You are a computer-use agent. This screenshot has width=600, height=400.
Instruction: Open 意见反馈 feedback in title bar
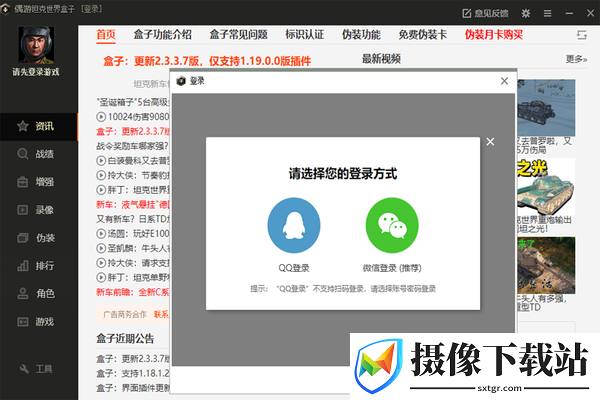click(x=485, y=13)
